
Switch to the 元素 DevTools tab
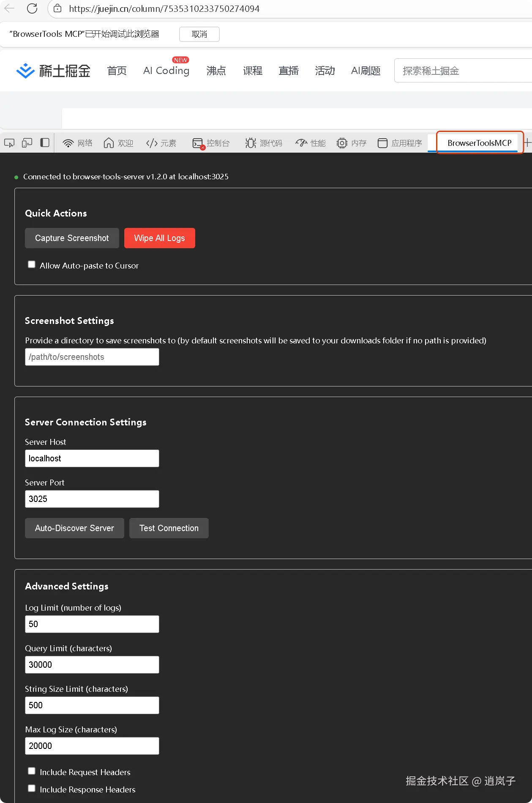click(161, 143)
